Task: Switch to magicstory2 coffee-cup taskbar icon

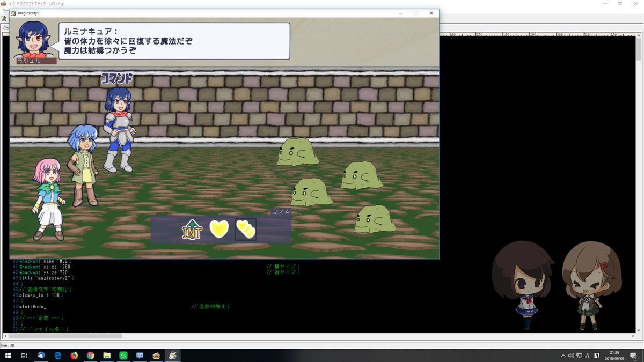Action: (x=173, y=356)
